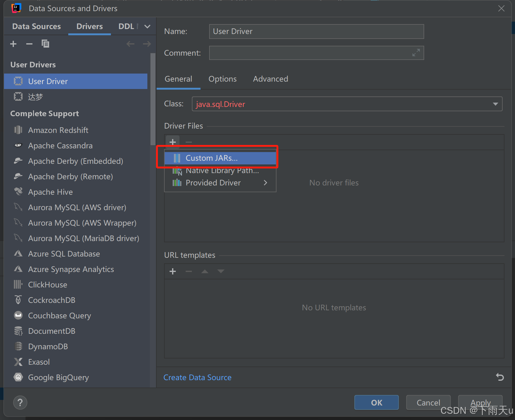Switch to the DDL tab
The image size is (515, 420).
coord(126,27)
